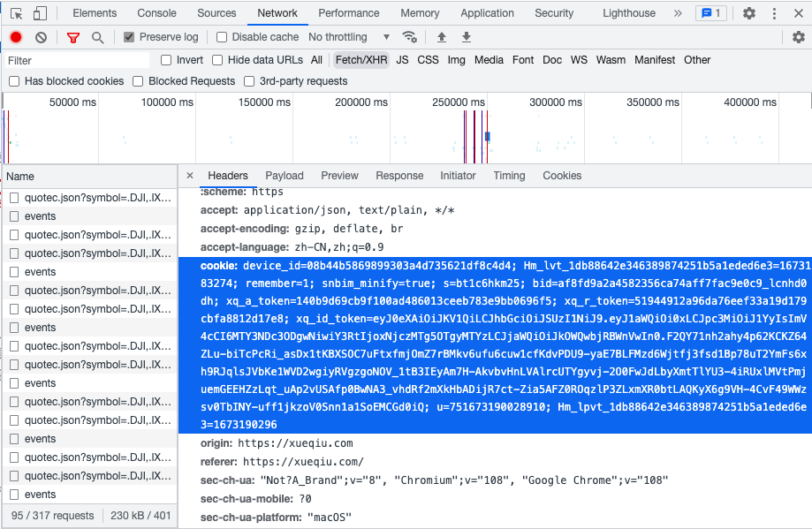Viewport: 812px width, 529px height.
Task: Enable the Has blocked cookies filter
Action: (14, 81)
